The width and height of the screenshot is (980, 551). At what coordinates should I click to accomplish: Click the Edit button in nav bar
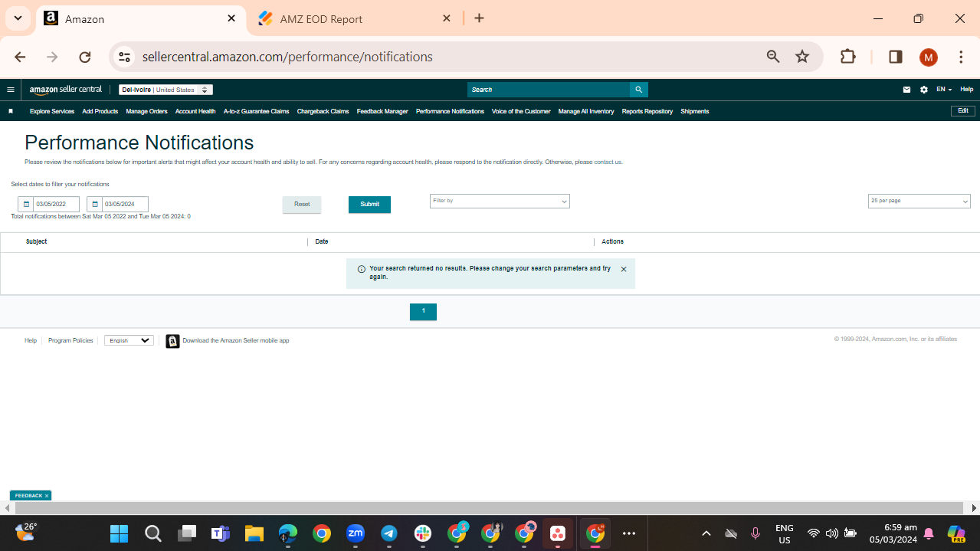point(963,111)
